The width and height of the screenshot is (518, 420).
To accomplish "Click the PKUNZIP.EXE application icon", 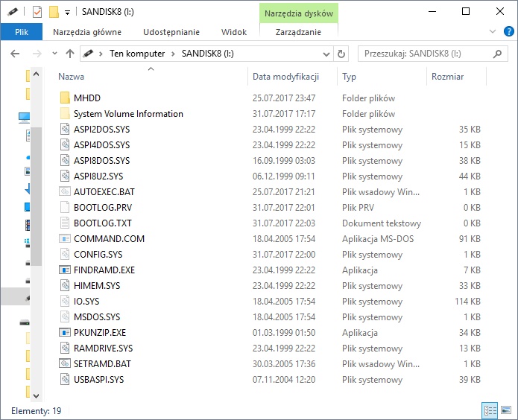I will (x=65, y=332).
